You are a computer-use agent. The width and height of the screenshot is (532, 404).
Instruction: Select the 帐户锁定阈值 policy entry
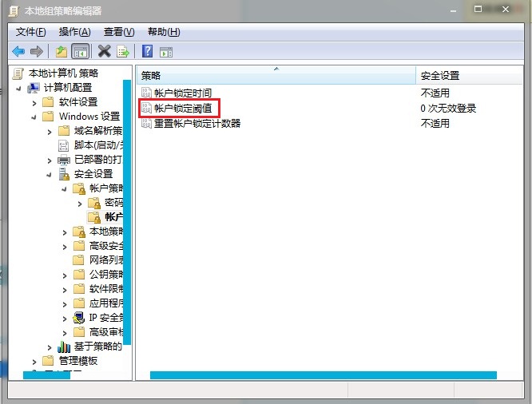click(182, 108)
